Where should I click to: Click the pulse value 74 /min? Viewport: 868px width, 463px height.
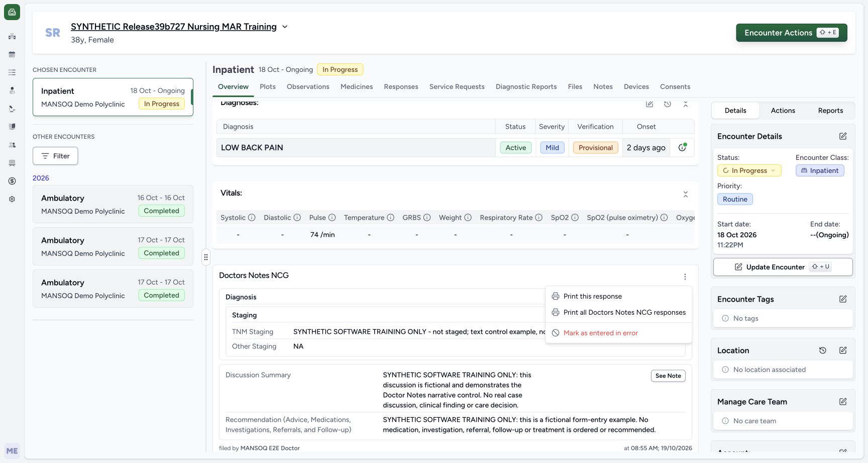322,235
